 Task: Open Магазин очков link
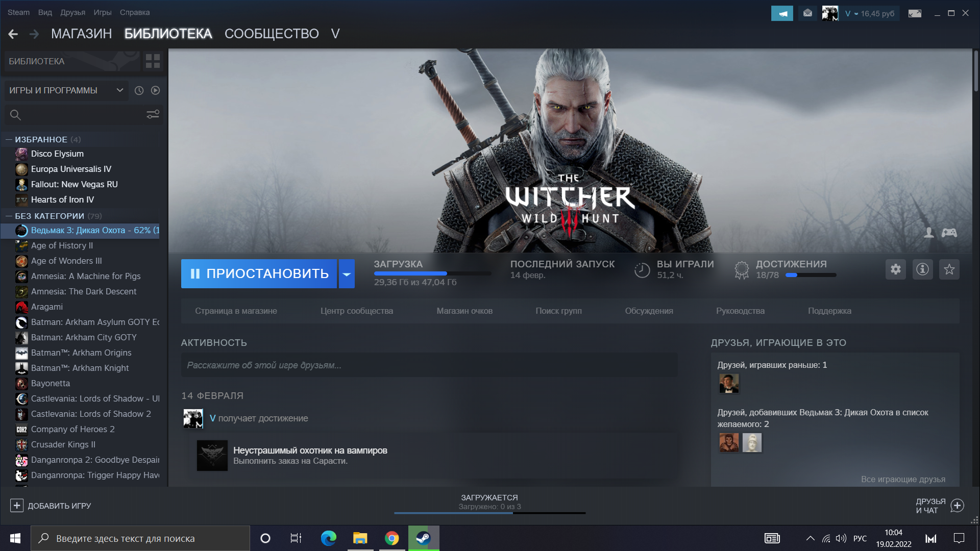tap(464, 311)
